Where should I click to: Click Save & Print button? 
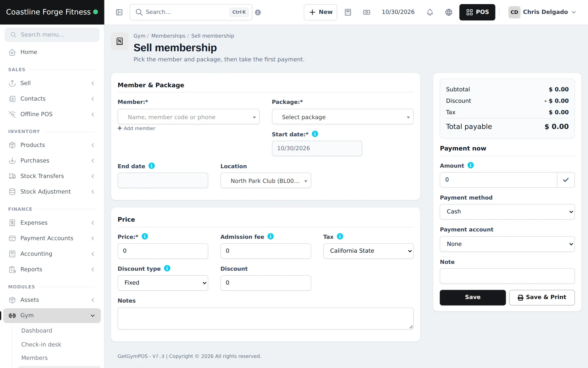tap(542, 297)
